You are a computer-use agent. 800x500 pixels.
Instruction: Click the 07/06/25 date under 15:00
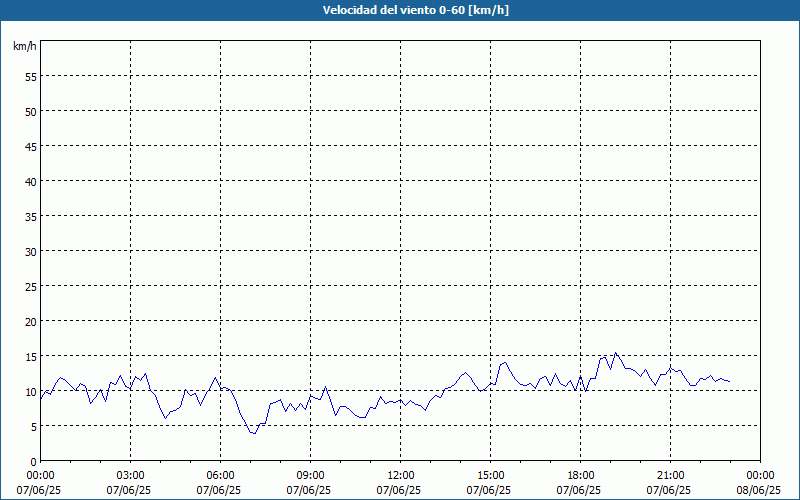coord(489,490)
